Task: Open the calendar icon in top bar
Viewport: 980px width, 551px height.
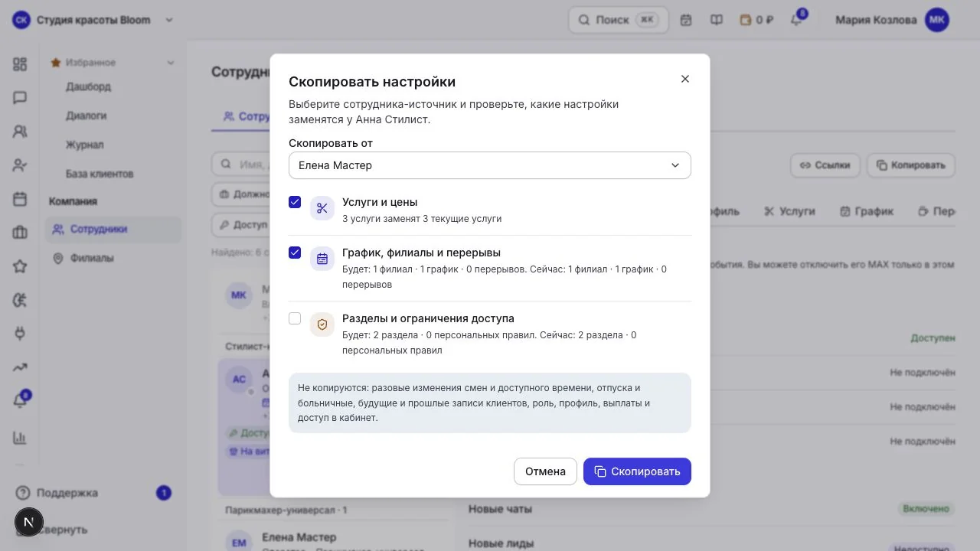Action: pyautogui.click(x=686, y=20)
